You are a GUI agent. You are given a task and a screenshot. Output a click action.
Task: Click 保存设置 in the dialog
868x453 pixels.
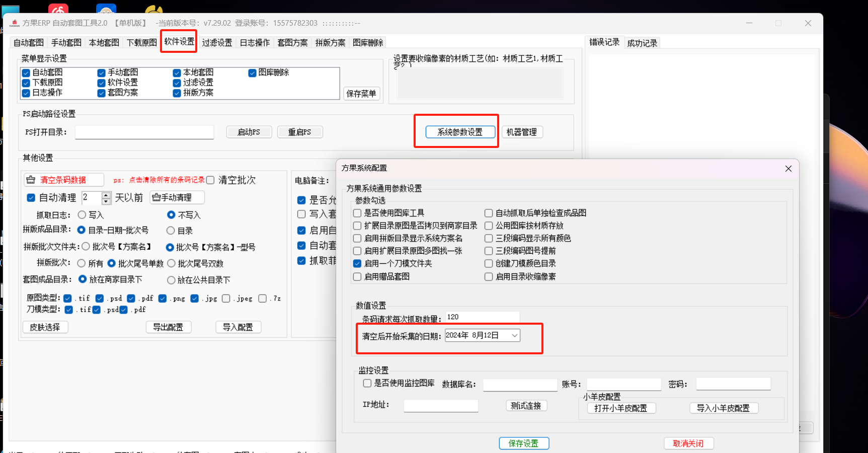click(524, 443)
